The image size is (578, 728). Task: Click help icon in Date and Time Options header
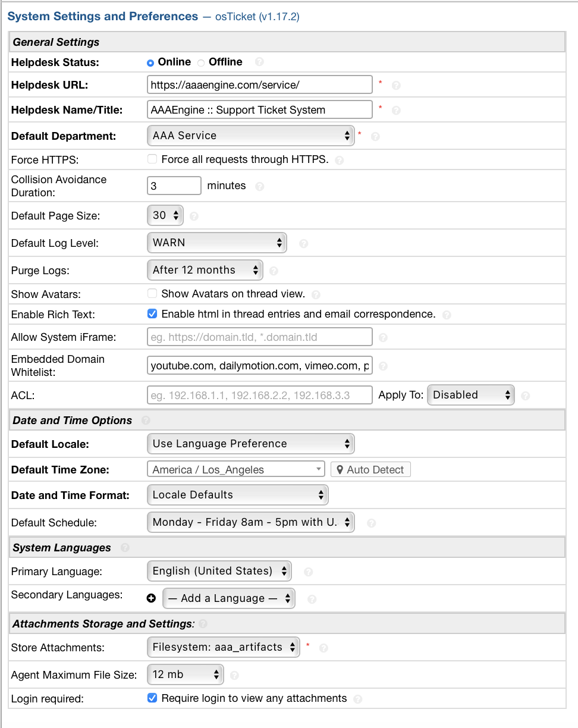pos(146,421)
